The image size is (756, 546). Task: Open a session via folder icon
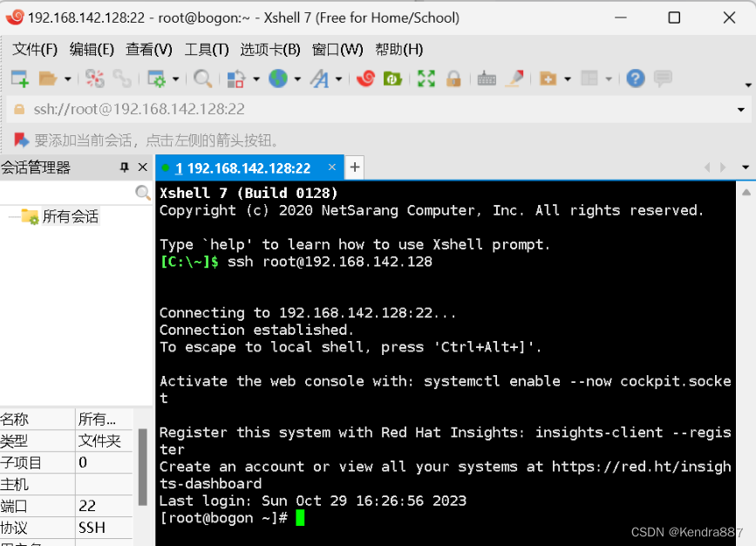coord(48,78)
